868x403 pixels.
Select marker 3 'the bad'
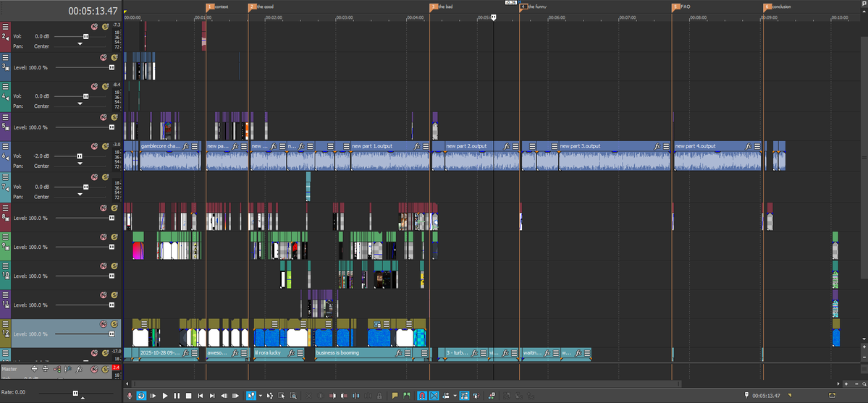[433, 7]
